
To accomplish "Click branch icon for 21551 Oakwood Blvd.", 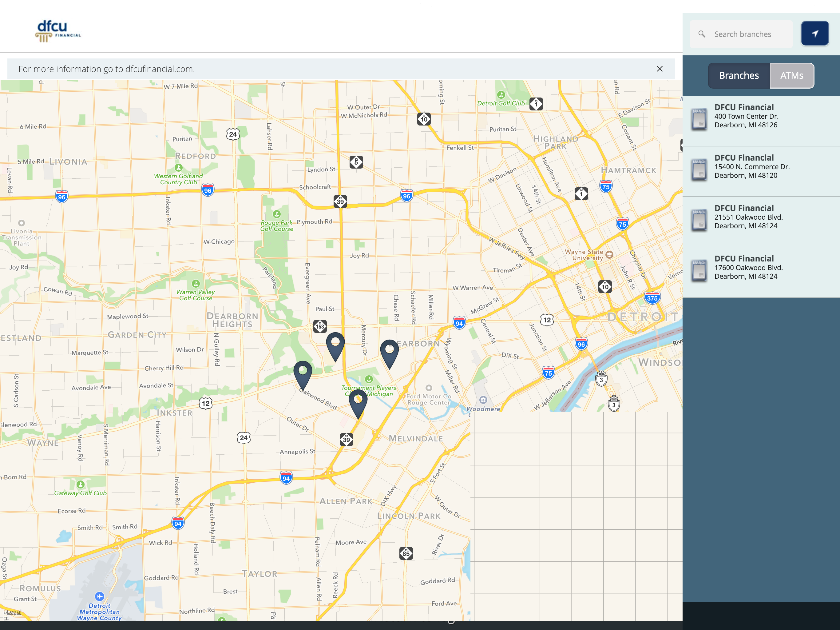I will tap(699, 220).
